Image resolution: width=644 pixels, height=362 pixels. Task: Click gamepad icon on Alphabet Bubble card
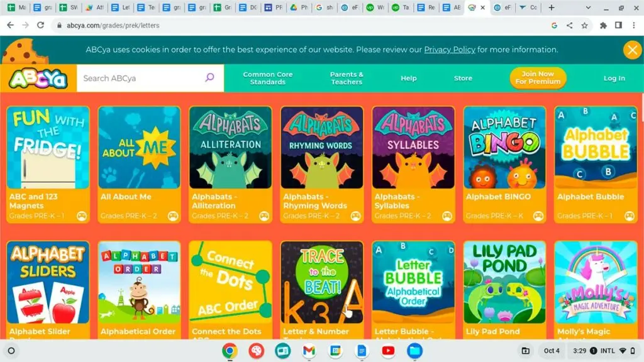tap(629, 216)
